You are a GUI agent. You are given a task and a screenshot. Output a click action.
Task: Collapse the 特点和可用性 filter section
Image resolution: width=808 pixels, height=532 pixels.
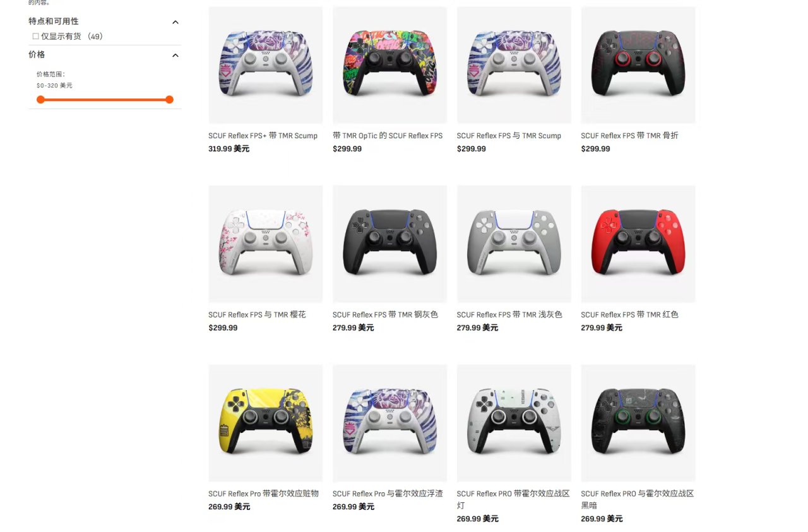coord(175,22)
